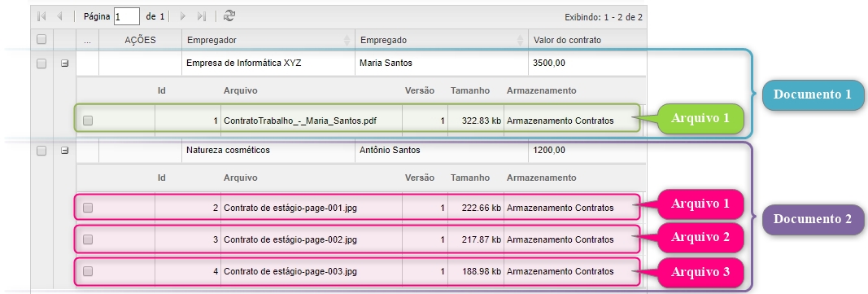Viewport: 868px width, 294px height.
Task: Refresh the grid listing
Action: [x=229, y=16]
